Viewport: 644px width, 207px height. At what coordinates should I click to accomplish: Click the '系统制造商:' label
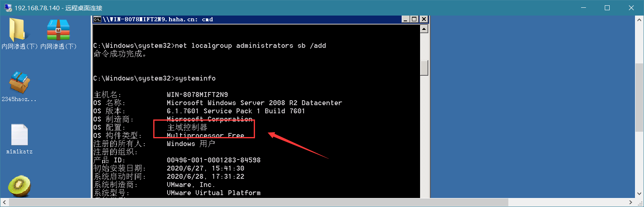coord(116,184)
